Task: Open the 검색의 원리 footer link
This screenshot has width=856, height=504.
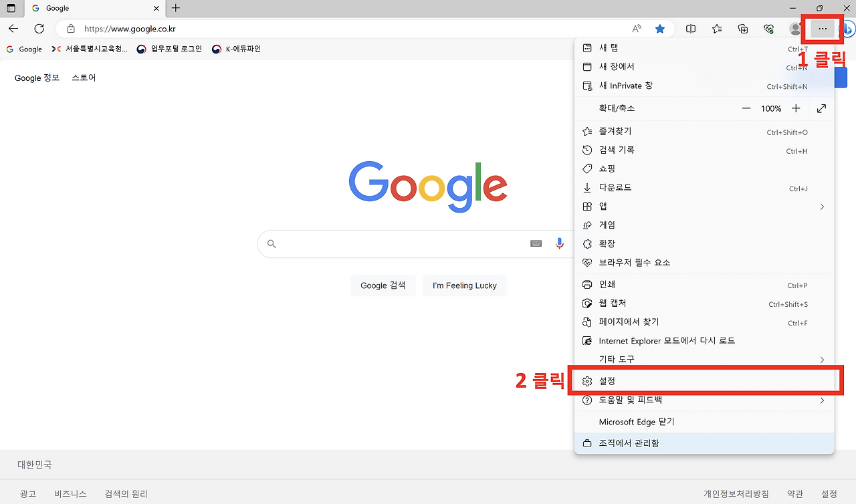Action: (126, 494)
